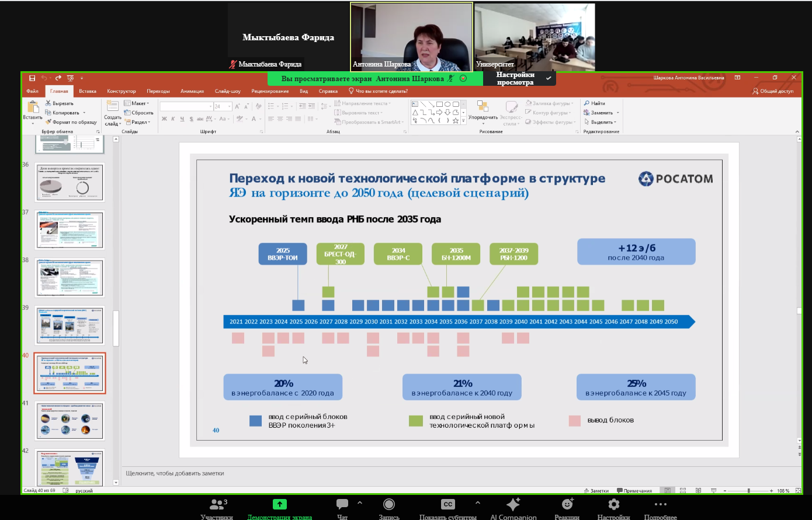Open the AI Companion sparkle icon
Viewport: 812px width, 520px height.
point(513,504)
